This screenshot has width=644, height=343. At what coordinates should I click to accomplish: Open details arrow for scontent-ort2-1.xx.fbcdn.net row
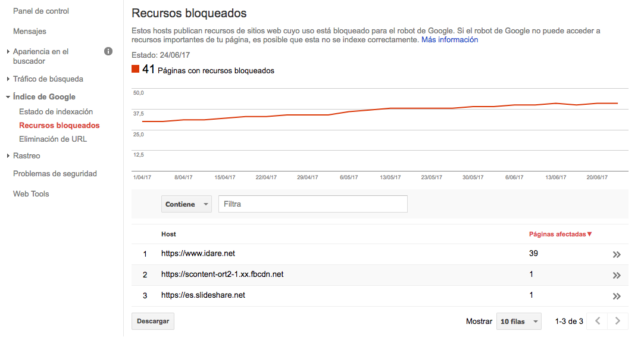(x=615, y=275)
